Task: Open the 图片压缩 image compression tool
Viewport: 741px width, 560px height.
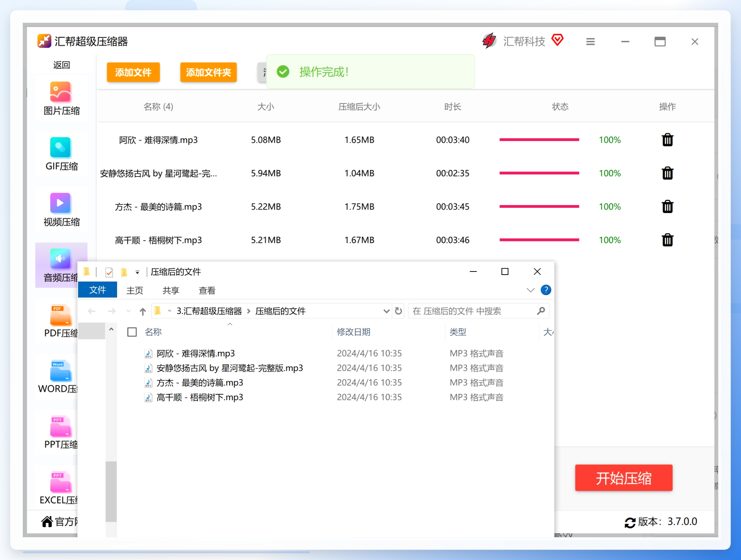Action: point(61,98)
